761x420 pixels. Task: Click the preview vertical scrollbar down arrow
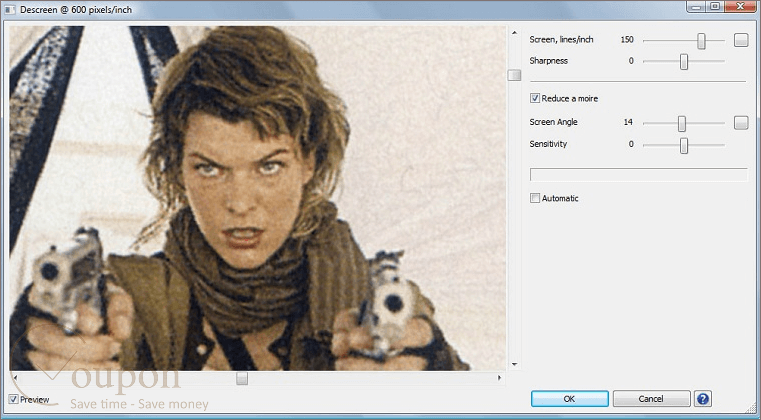coord(514,364)
